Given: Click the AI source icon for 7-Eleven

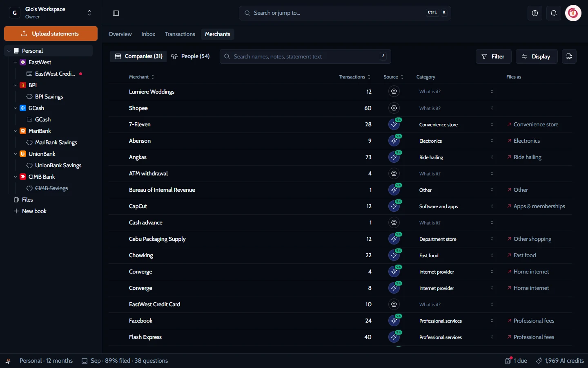Looking at the screenshot, I should 394,124.
